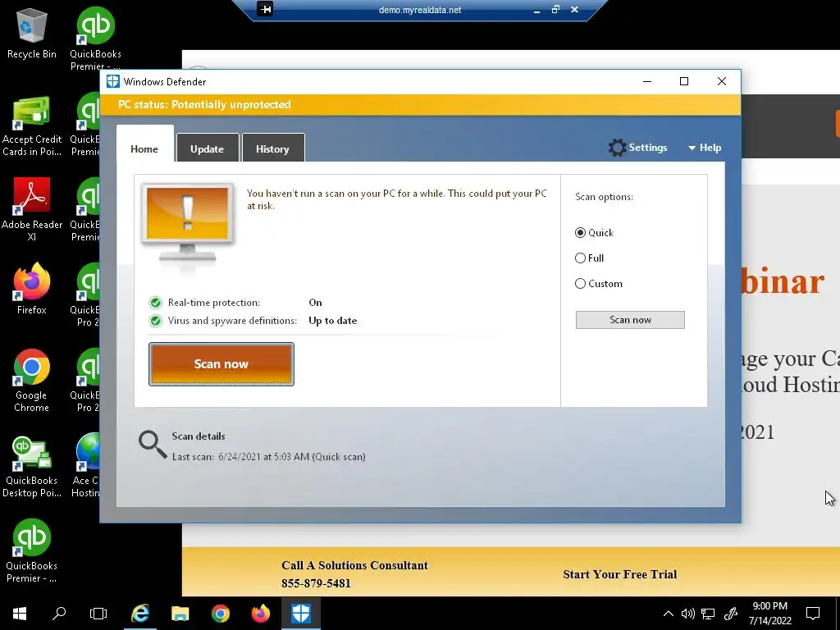Viewport: 840px width, 630px height.
Task: Click the 855-879-5481 phone number
Action: pos(316,583)
